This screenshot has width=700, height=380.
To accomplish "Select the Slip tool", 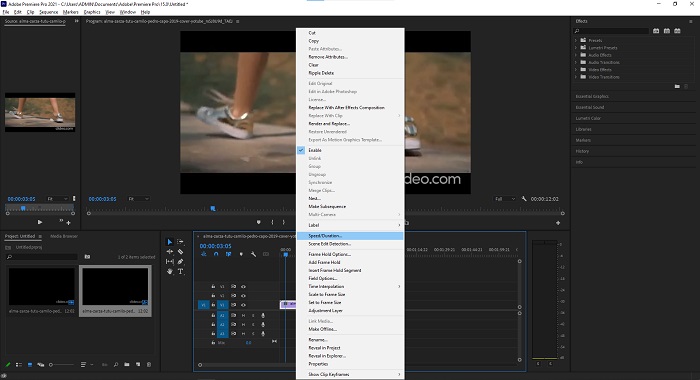I will tap(170, 262).
